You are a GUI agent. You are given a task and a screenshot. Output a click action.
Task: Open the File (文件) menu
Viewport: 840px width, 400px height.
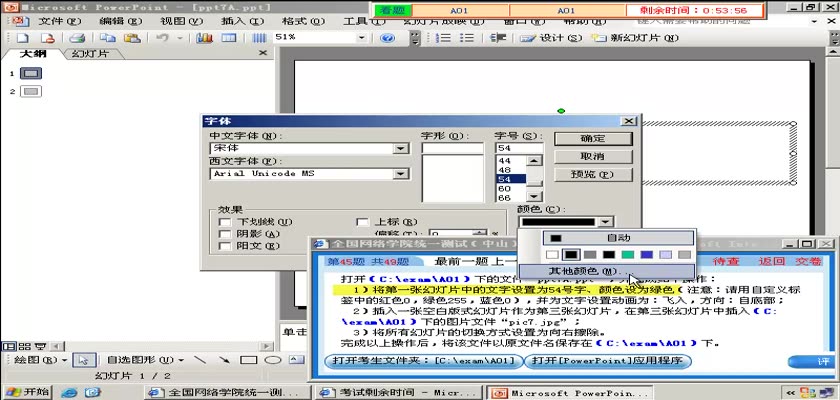pos(59,21)
